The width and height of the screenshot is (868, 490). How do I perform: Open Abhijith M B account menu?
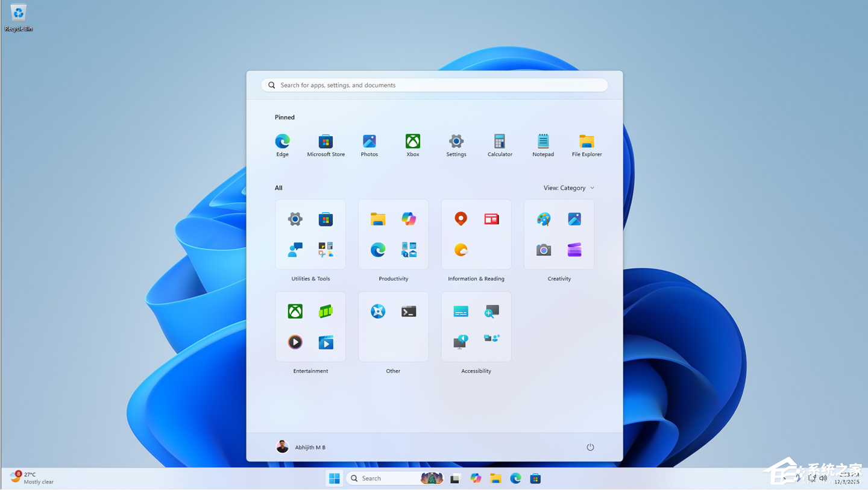tap(301, 447)
